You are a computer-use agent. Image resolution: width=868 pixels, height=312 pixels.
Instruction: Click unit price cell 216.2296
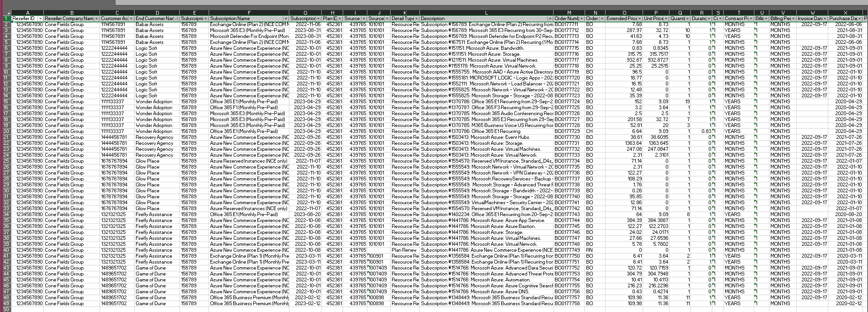click(656, 286)
